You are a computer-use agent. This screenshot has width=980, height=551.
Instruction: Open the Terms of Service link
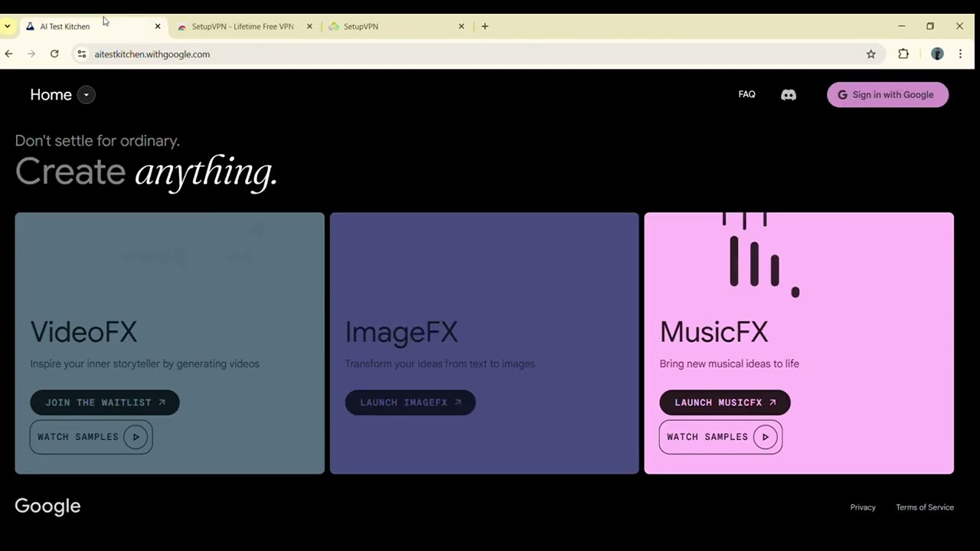(925, 507)
